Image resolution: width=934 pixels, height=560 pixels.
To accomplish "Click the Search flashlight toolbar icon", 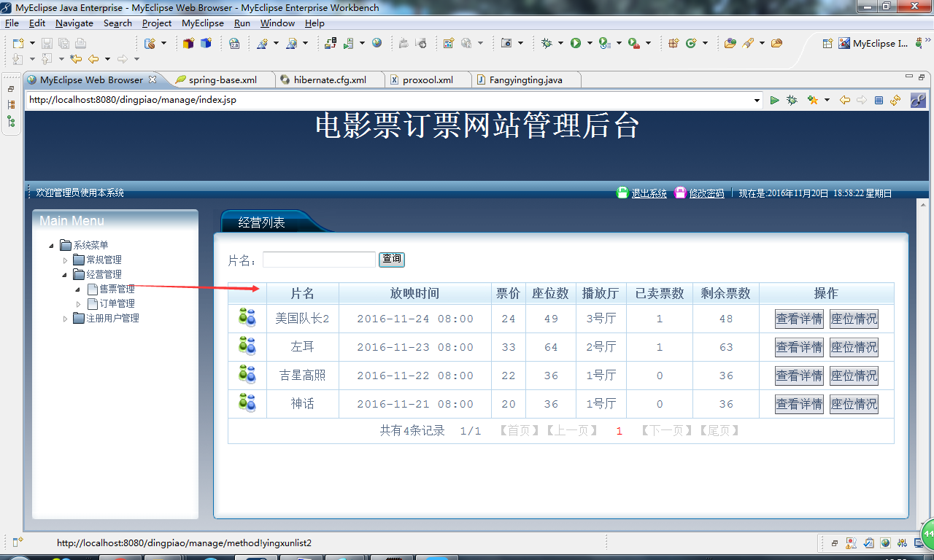I will [x=749, y=44].
